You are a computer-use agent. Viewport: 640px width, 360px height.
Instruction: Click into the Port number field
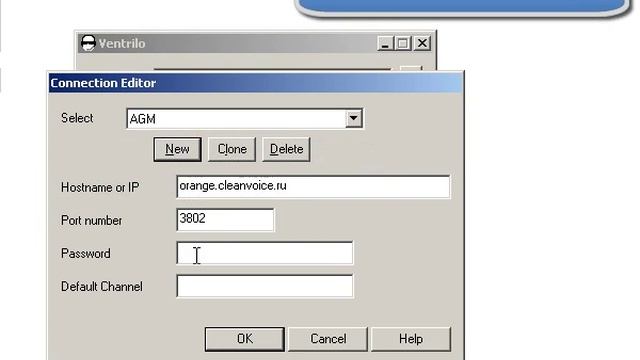225,220
